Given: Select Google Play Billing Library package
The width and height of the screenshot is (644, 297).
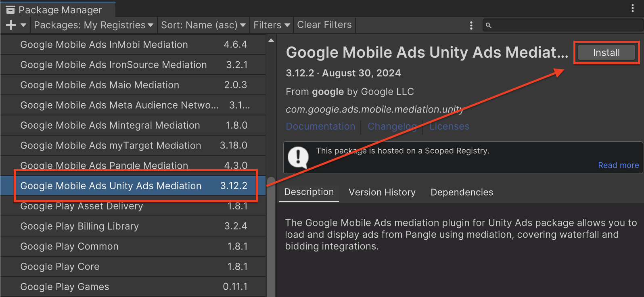Looking at the screenshot, I should point(79,226).
